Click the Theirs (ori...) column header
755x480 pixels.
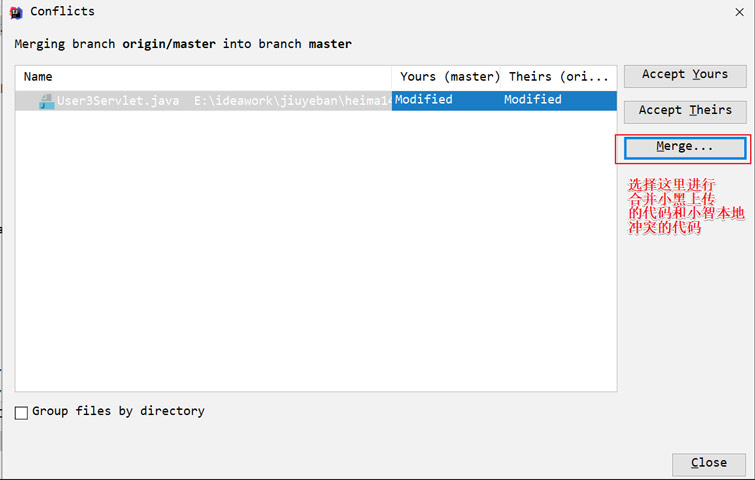[x=559, y=77]
